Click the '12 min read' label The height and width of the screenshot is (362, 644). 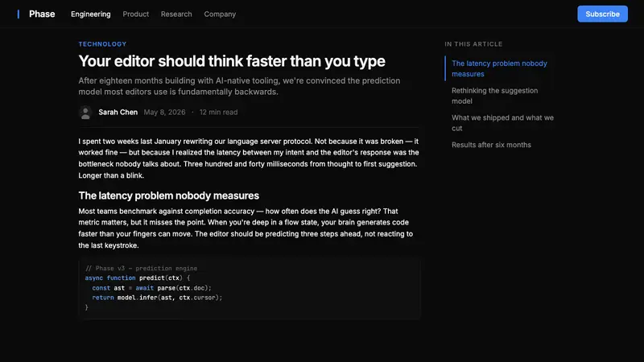pyautogui.click(x=218, y=112)
